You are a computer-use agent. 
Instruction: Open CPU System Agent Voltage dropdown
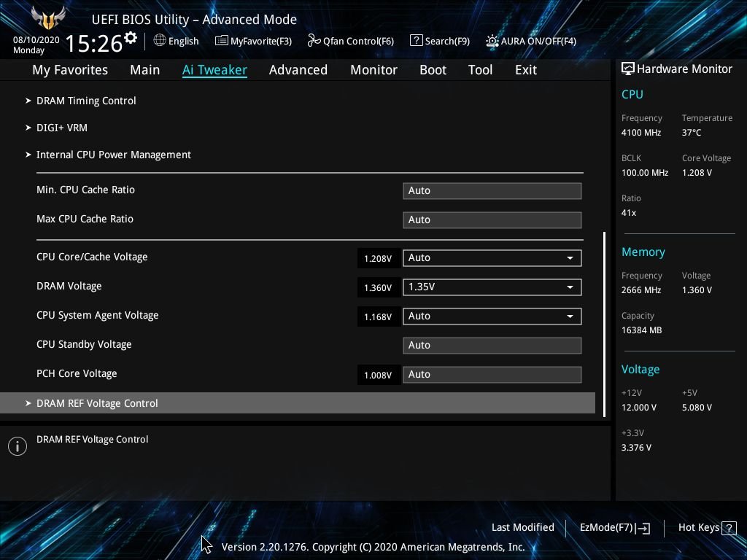[492, 316]
